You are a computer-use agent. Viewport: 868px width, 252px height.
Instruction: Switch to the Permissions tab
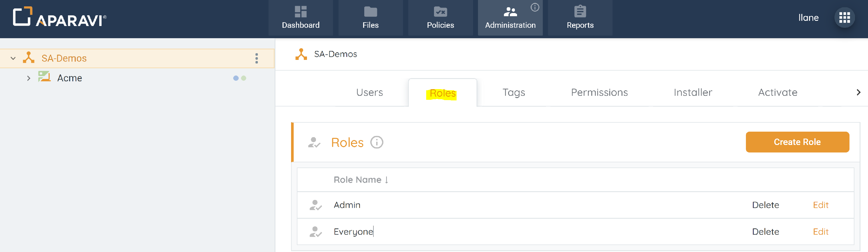599,92
